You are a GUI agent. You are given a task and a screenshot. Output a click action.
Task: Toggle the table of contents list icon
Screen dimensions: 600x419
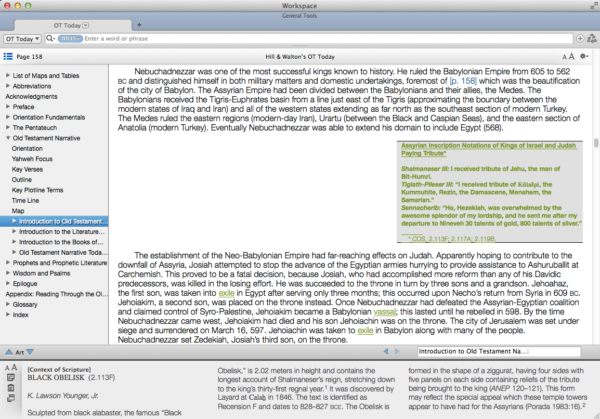(x=8, y=57)
